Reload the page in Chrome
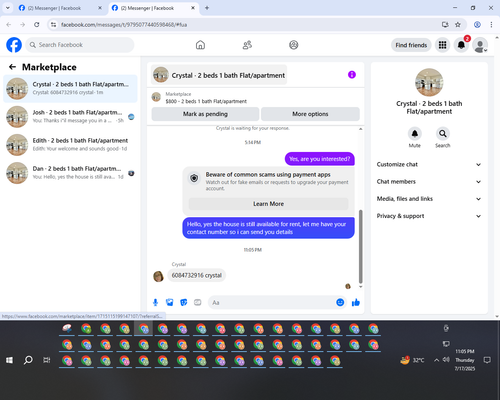The image size is (500, 400). (37, 24)
